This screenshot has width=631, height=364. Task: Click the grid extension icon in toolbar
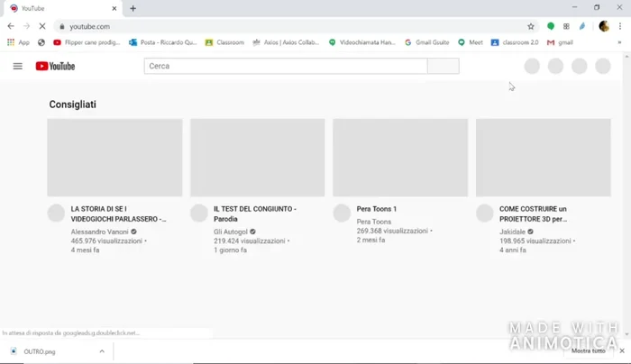[x=566, y=26]
